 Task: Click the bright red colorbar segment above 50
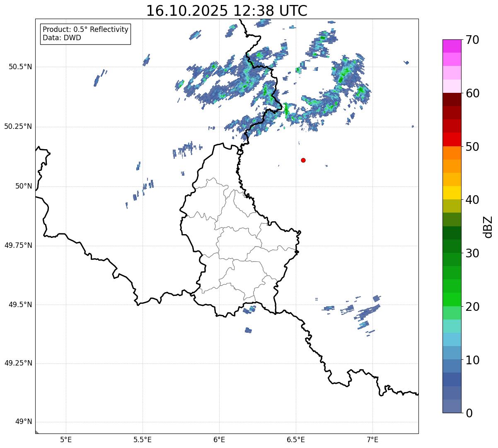452,139
